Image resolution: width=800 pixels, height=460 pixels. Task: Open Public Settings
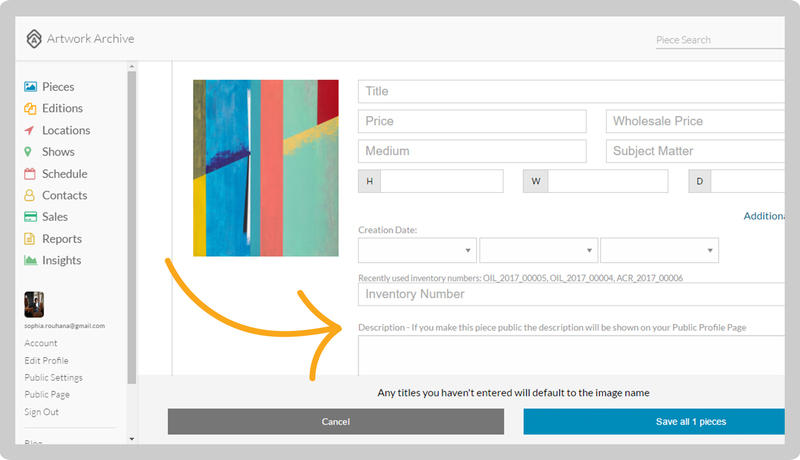click(54, 377)
